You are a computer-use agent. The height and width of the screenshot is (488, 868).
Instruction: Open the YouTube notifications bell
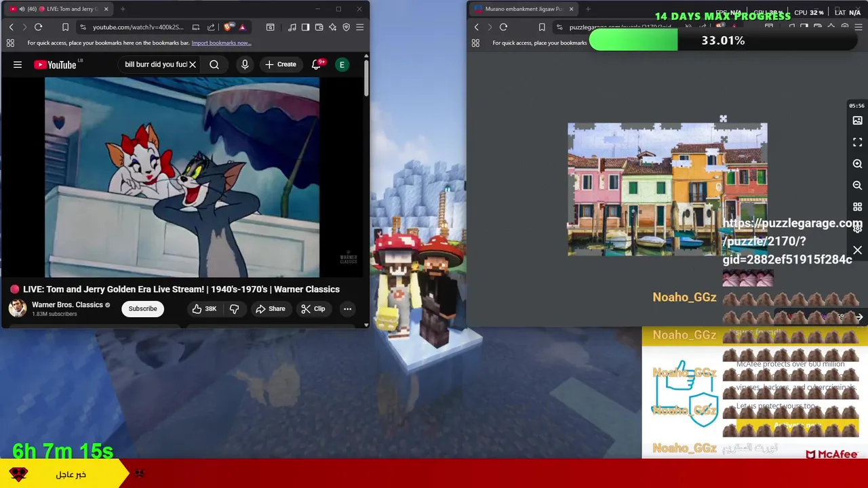coord(317,64)
